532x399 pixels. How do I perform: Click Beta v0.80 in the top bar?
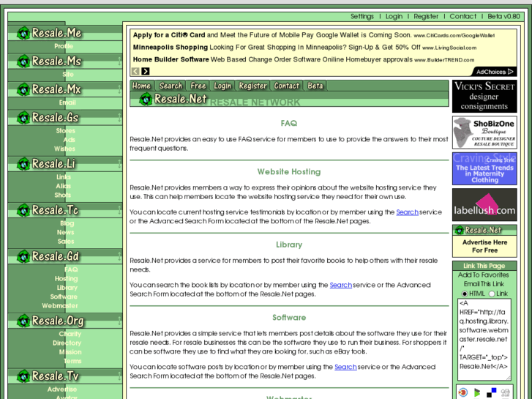coord(504,16)
